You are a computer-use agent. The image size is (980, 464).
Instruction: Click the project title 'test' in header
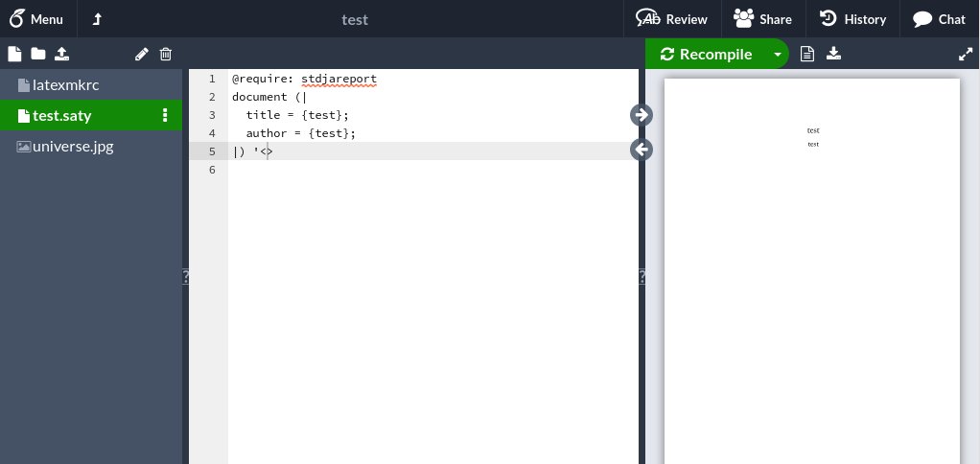355,19
